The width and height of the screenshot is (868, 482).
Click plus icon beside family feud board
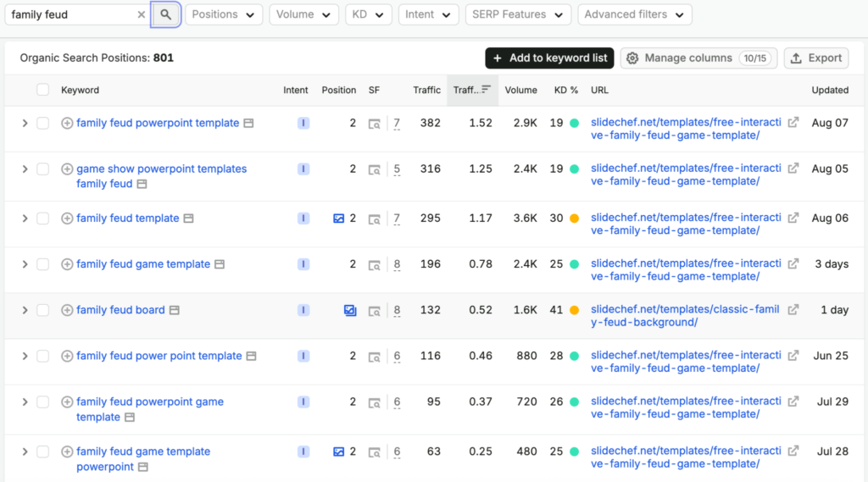(x=67, y=310)
